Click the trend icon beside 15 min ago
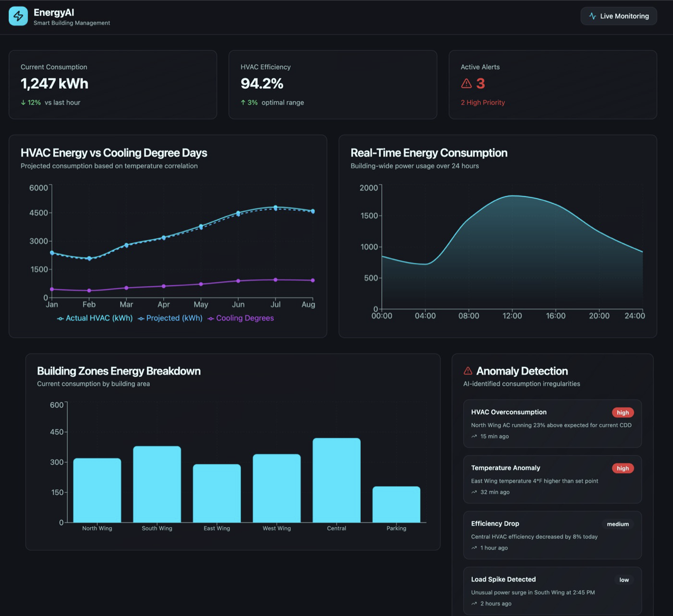The image size is (673, 616). pyautogui.click(x=474, y=436)
